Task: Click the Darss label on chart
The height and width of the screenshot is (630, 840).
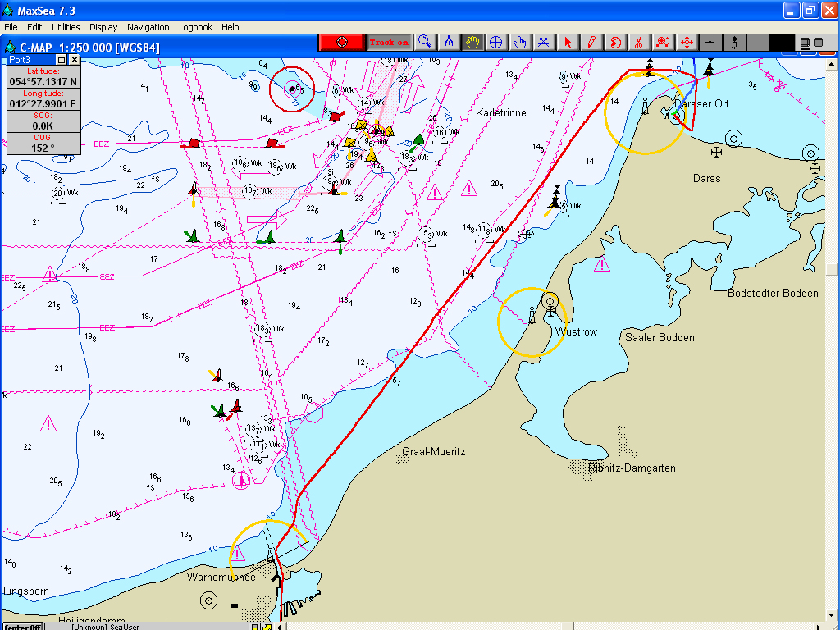Action: 706,178
